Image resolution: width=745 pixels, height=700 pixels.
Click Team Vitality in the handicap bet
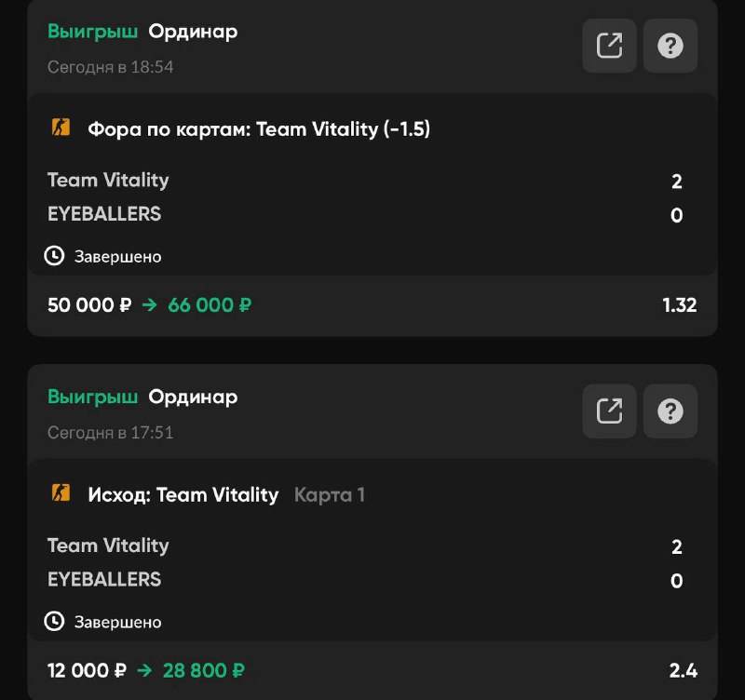tap(108, 180)
